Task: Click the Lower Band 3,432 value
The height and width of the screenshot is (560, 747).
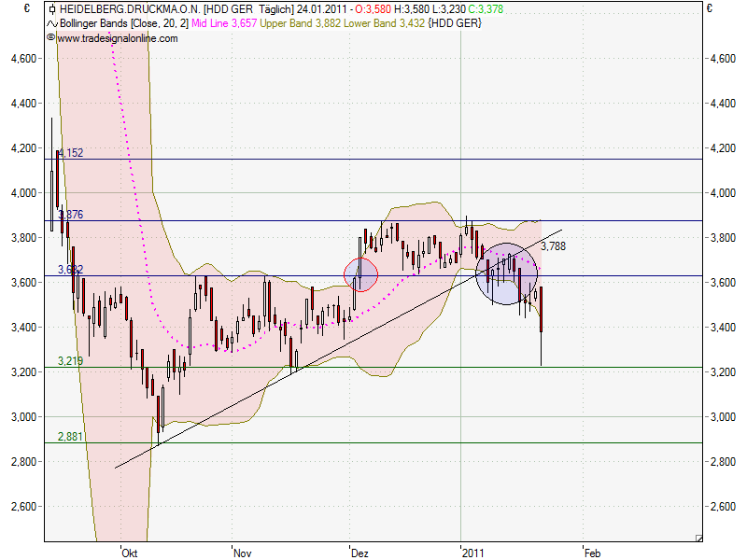Action: 384,23
